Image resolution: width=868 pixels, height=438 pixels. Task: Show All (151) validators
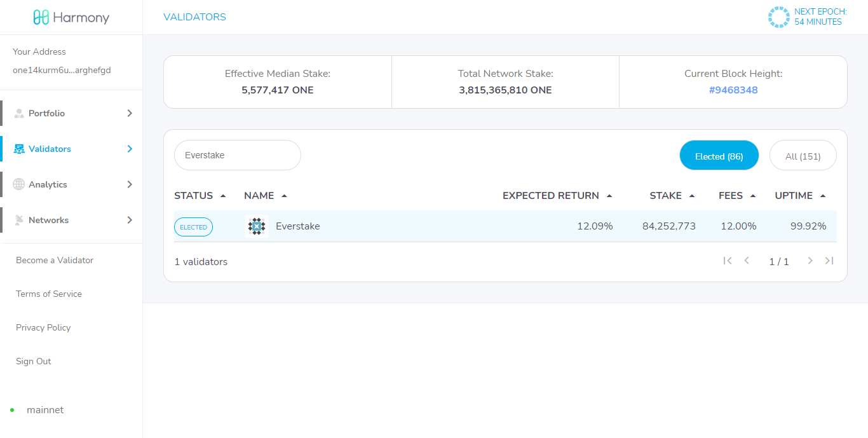[x=803, y=156]
